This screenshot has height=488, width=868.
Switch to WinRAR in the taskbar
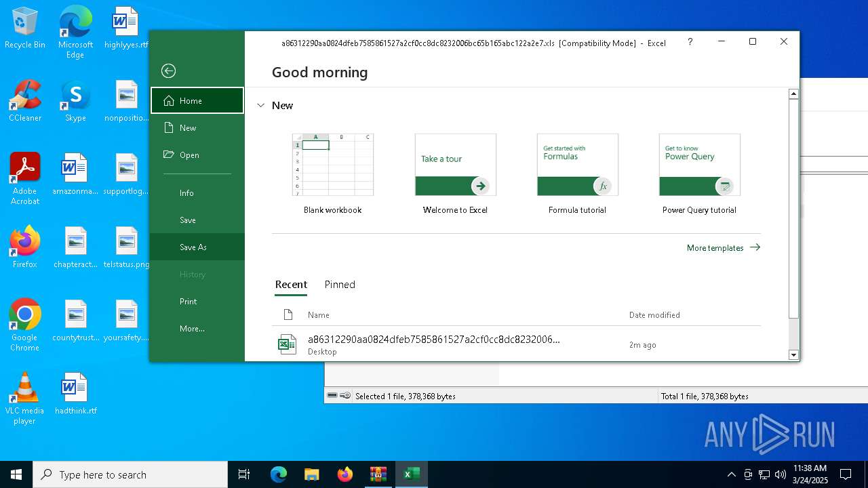378,474
